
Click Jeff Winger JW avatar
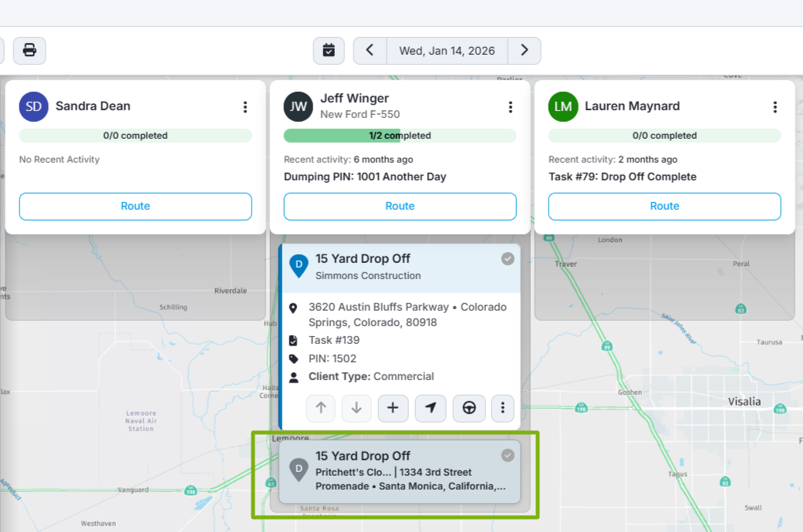coord(299,106)
